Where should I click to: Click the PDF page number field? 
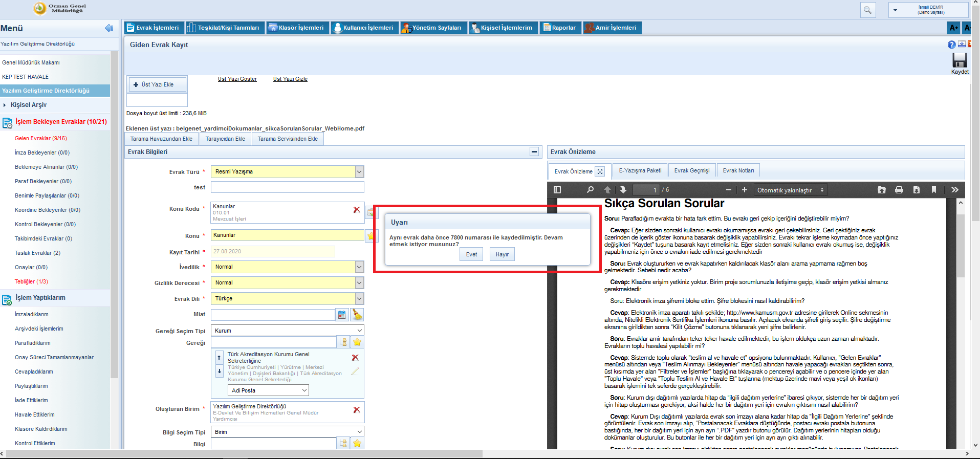point(646,190)
